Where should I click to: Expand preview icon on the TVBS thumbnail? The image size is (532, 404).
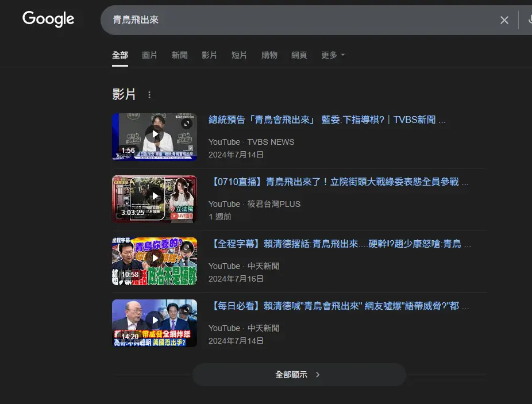tap(186, 124)
